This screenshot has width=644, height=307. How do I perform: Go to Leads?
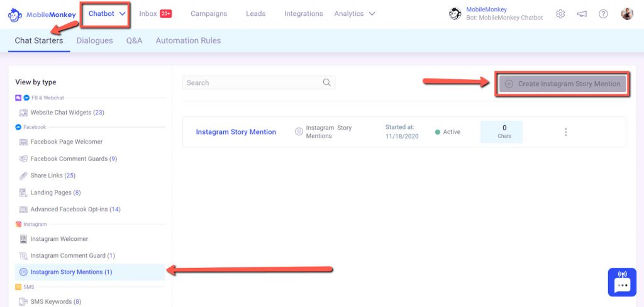click(255, 14)
